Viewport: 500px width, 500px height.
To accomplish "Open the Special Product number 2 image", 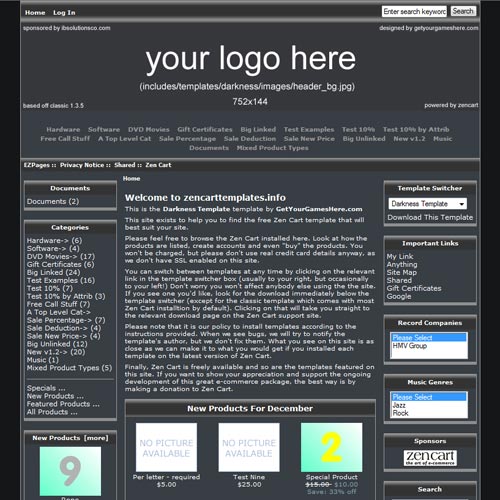I will pos(331,447).
